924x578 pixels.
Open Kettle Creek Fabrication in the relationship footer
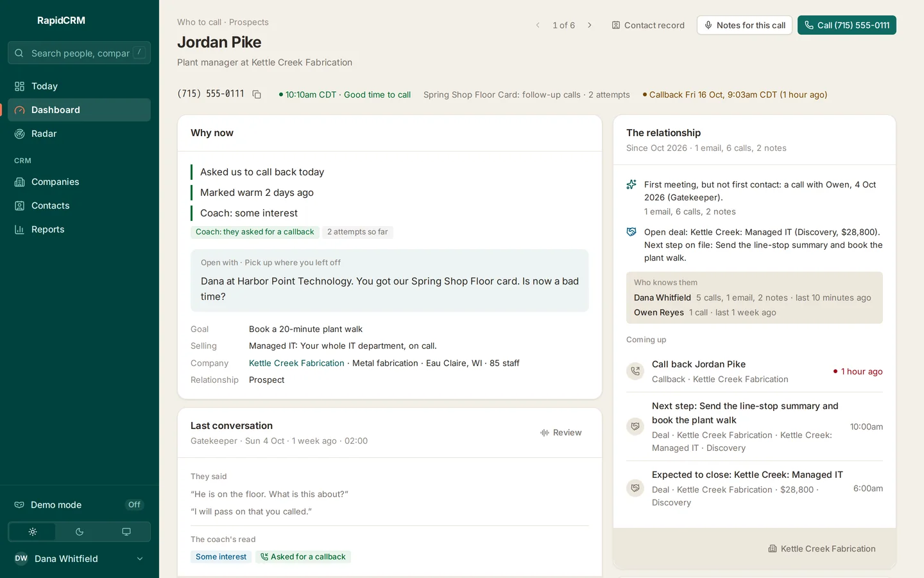tap(822, 548)
